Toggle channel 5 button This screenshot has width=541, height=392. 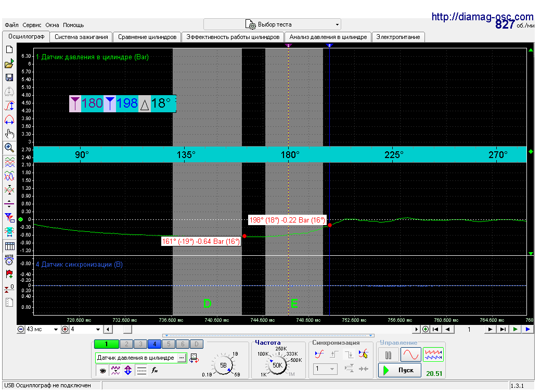click(169, 344)
